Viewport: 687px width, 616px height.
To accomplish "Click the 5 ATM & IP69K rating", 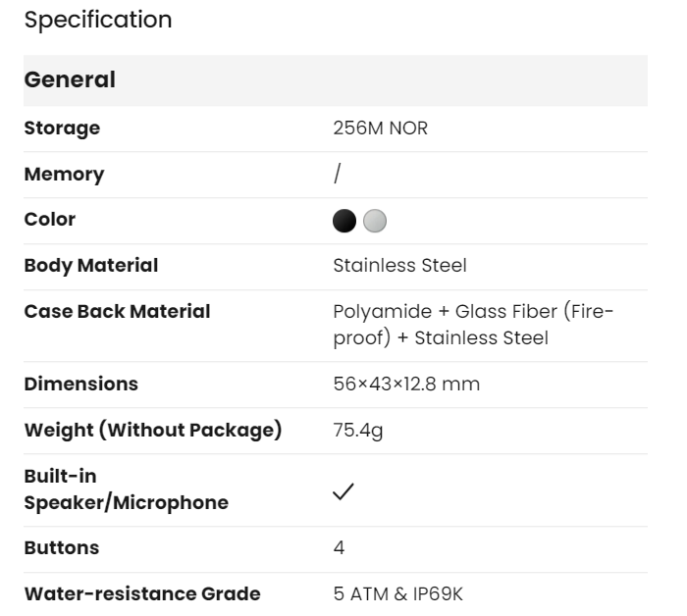I will click(x=406, y=594).
